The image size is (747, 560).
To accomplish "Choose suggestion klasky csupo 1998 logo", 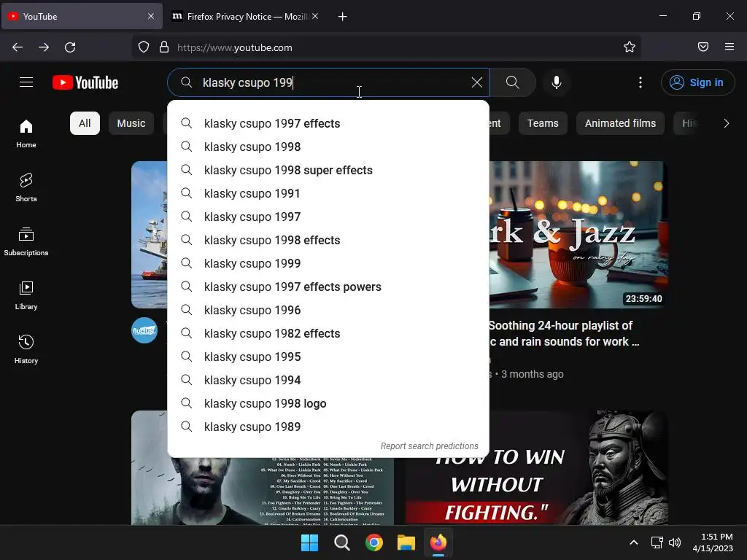I will point(328,403).
